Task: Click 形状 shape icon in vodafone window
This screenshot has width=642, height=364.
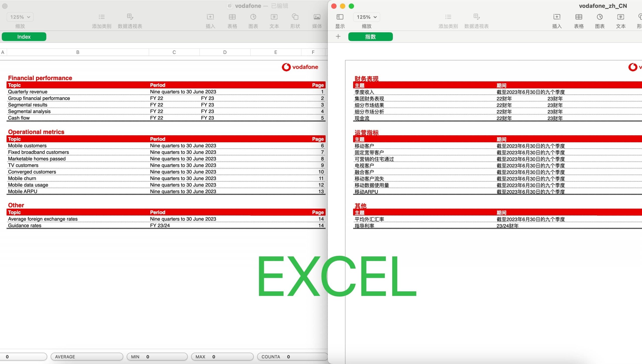Action: pos(295,17)
